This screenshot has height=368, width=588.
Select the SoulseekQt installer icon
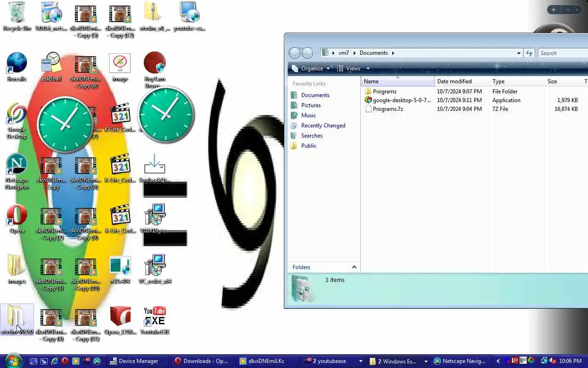click(x=155, y=168)
